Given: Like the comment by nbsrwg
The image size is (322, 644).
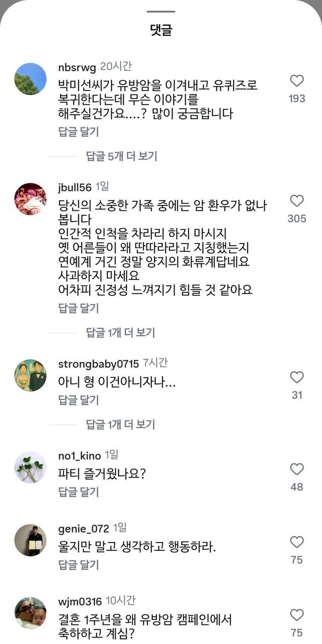Looking at the screenshot, I should coord(297,81).
